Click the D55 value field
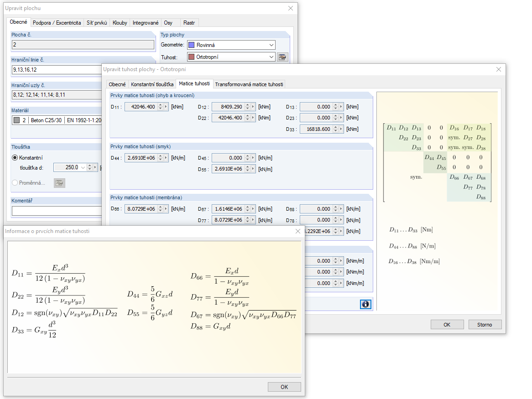532x399 pixels. [228, 169]
